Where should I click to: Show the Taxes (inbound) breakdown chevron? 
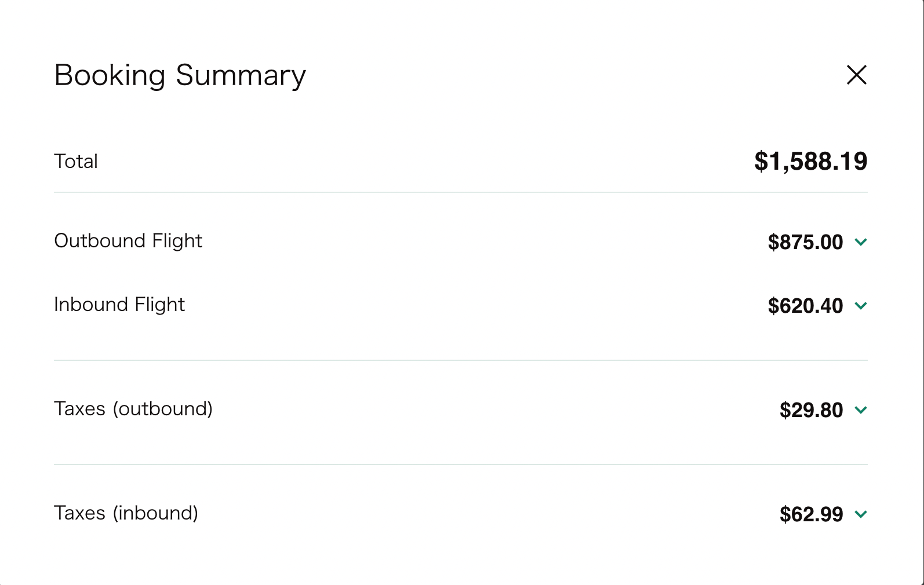(861, 514)
